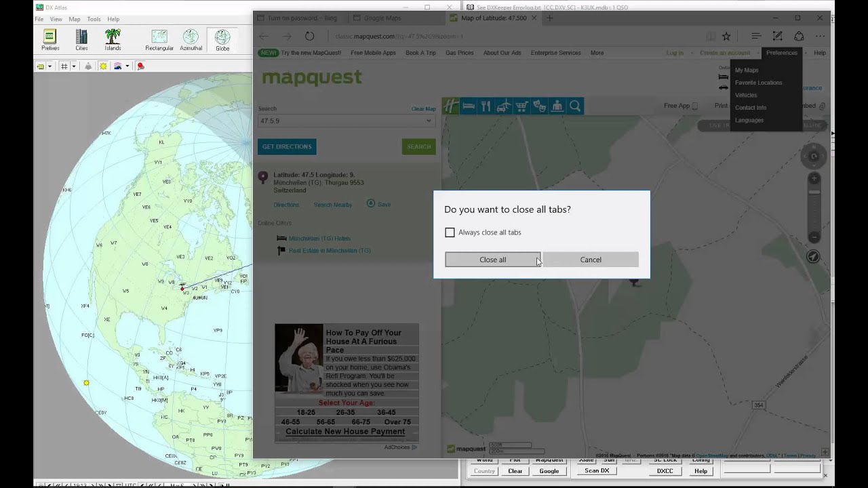Open Help menu in DX Atlas
Viewport: 868px width, 488px height.
pyautogui.click(x=113, y=19)
